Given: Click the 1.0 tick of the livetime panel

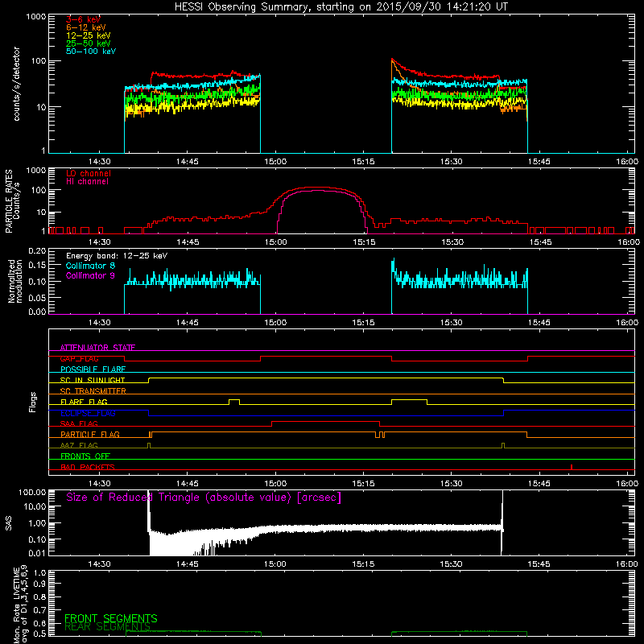Looking at the screenshot, I should 39,572.
